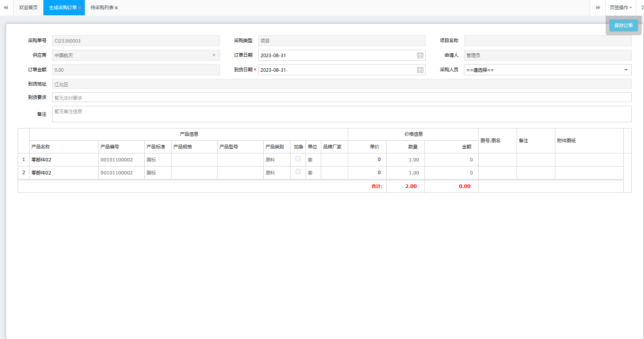Click the calendar icon in 订单日期 field
Viewport: 644px width, 339px height.
click(420, 56)
